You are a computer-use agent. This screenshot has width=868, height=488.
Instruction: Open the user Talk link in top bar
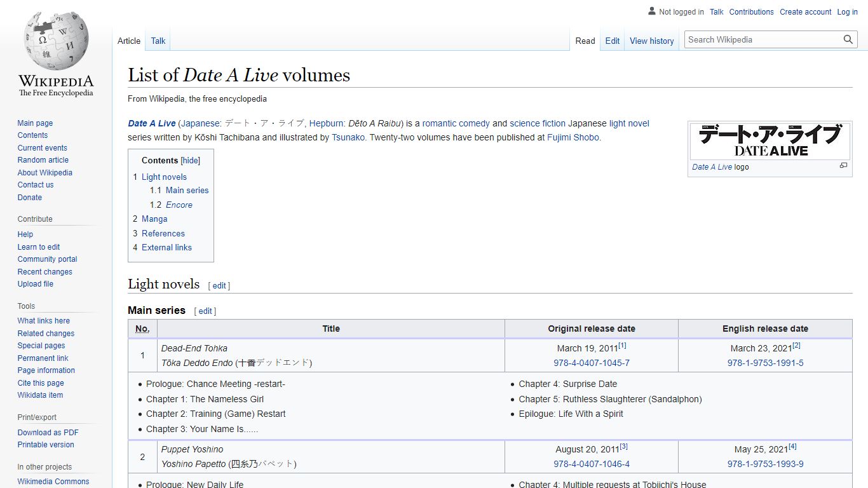(x=717, y=11)
